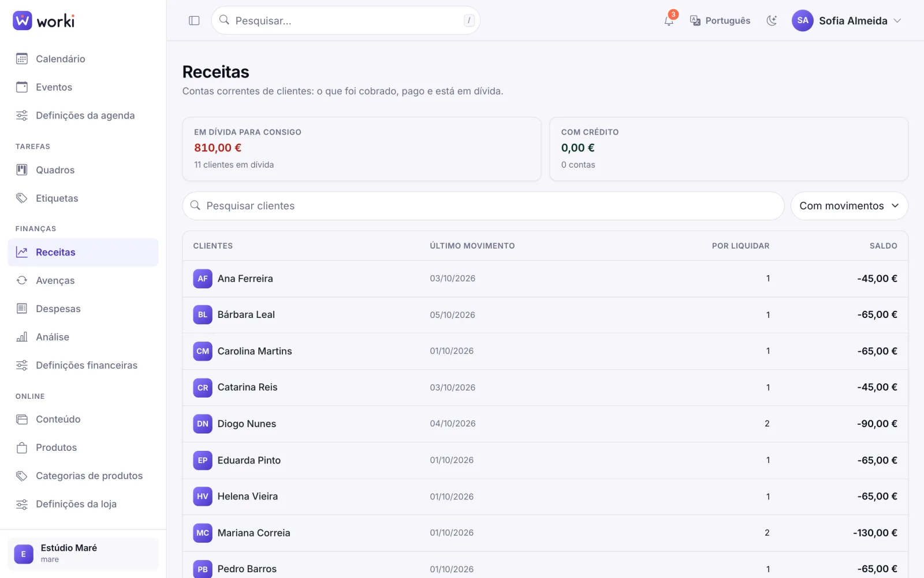Click the -130,00 € balance value
Image resolution: width=924 pixels, height=578 pixels.
click(875, 533)
